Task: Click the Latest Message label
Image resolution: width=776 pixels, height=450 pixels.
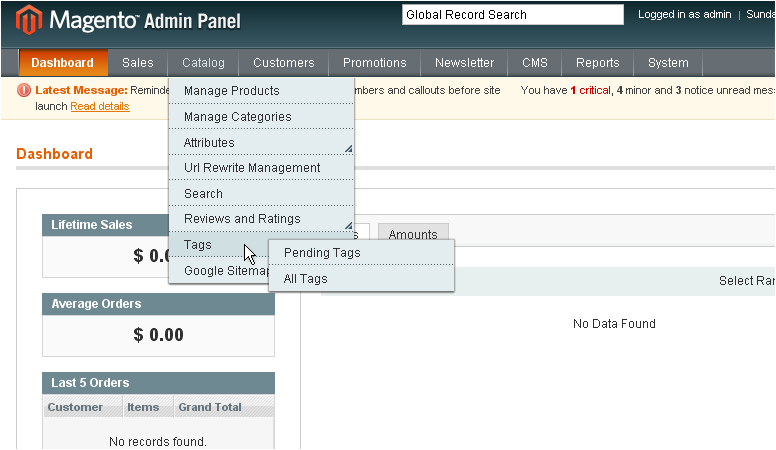Action: pyautogui.click(x=82, y=90)
